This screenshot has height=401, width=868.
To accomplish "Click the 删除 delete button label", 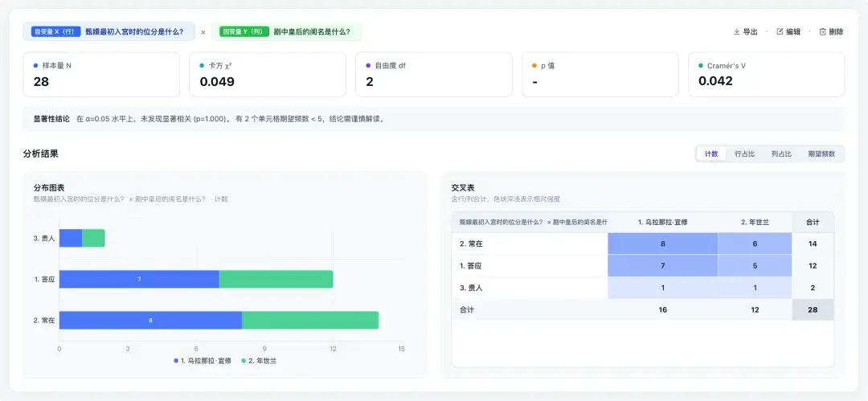I will (836, 32).
